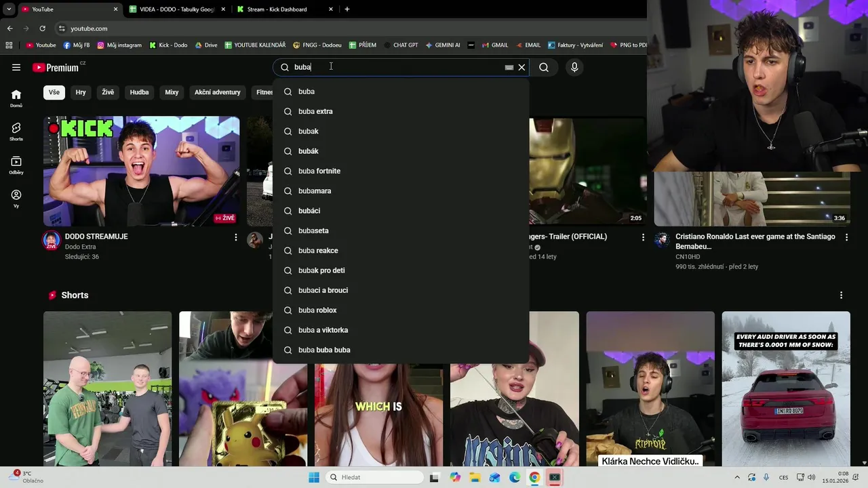Select the Hry filter chip
Screen dimensions: 868x488
81,92
